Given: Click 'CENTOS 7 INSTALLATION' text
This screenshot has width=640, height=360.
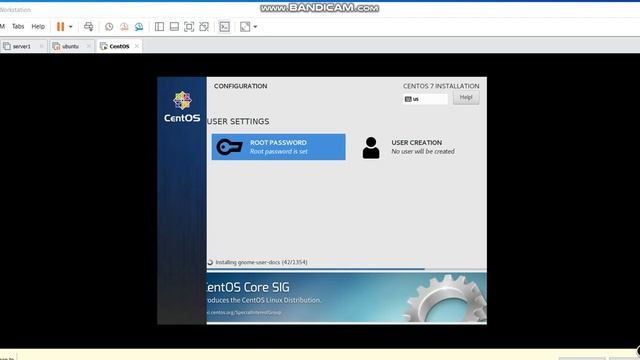Looking at the screenshot, I should click(441, 86).
